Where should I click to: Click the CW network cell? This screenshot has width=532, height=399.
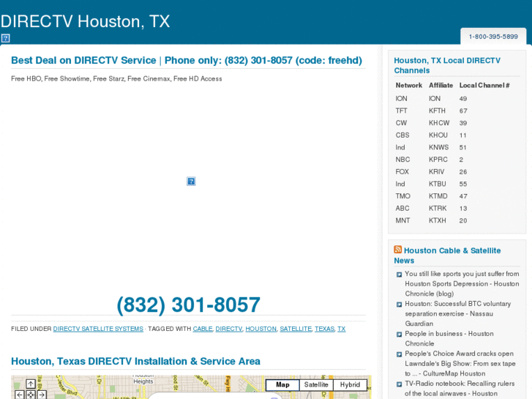(401, 123)
